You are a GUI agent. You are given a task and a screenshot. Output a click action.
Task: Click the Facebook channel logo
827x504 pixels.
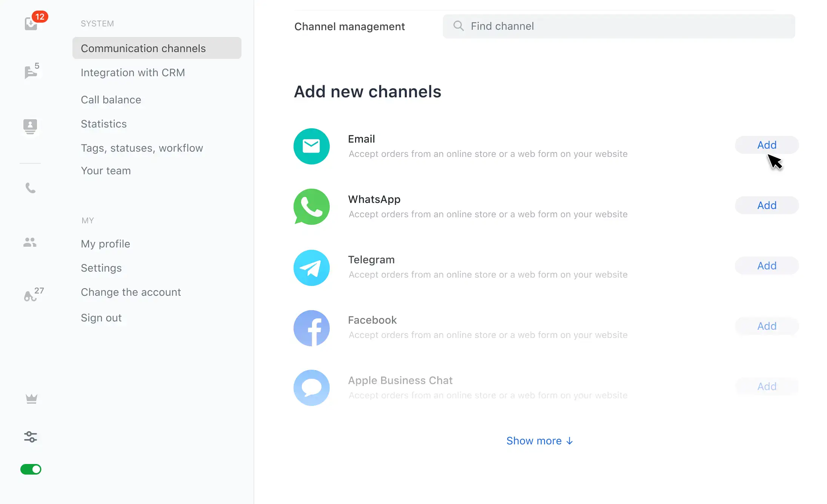pyautogui.click(x=312, y=328)
